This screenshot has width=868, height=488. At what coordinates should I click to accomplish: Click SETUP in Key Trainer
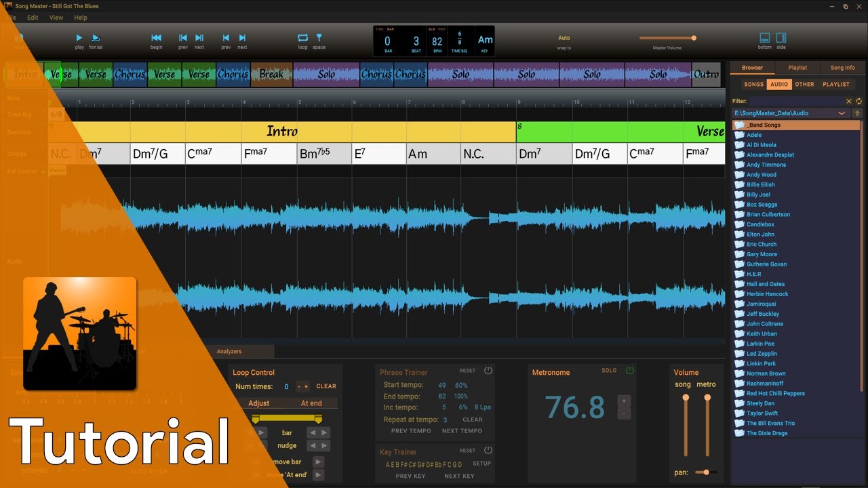(481, 464)
